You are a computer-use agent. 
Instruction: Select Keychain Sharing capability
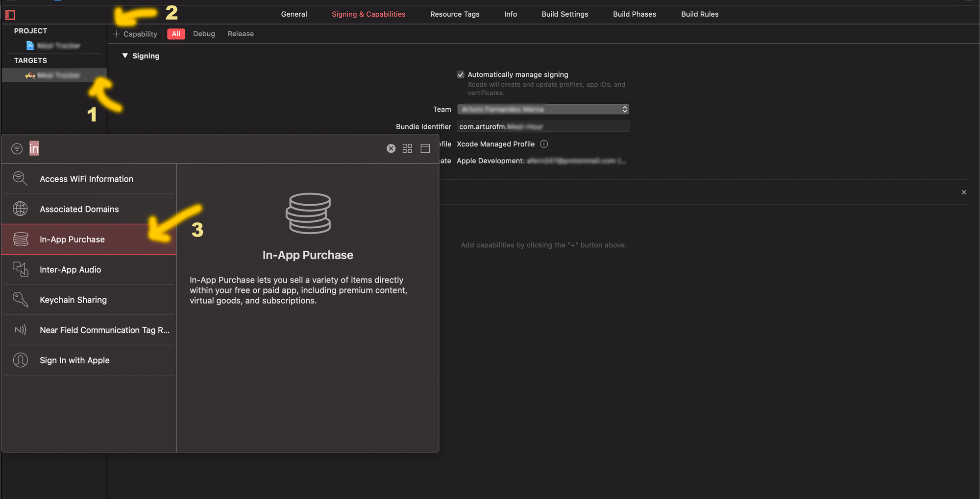(x=89, y=300)
